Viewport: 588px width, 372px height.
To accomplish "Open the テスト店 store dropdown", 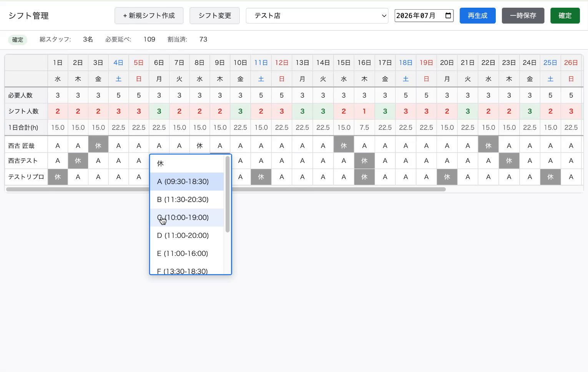I will click(x=317, y=16).
